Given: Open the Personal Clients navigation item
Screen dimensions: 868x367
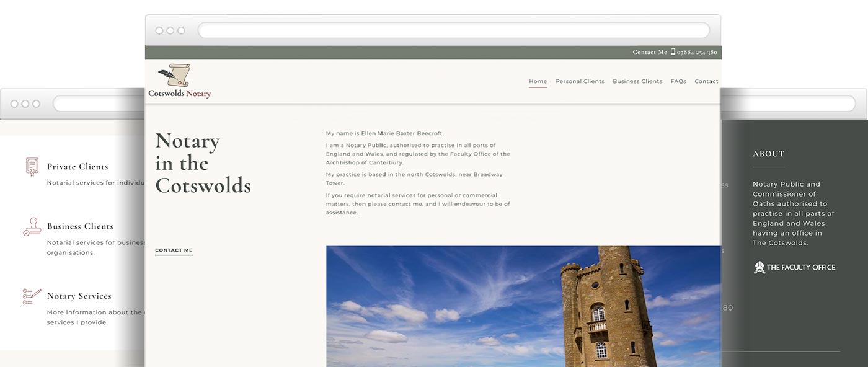Looking at the screenshot, I should click(x=580, y=81).
